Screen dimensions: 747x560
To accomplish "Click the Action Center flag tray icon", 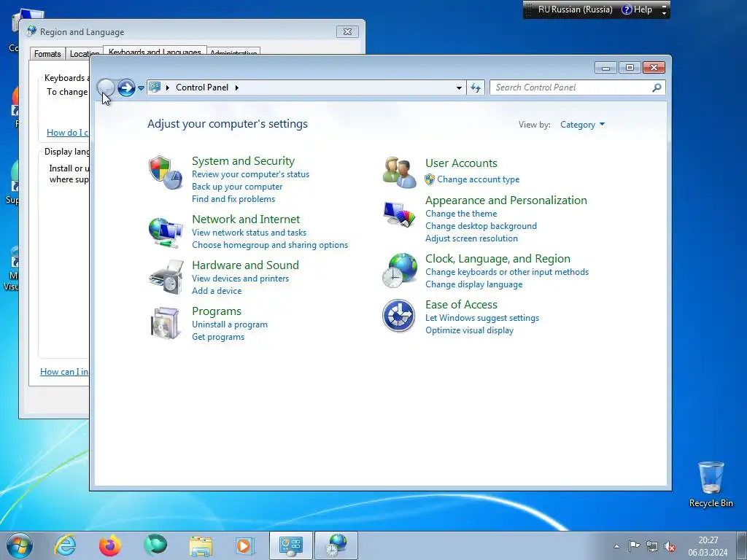I will 634,546.
